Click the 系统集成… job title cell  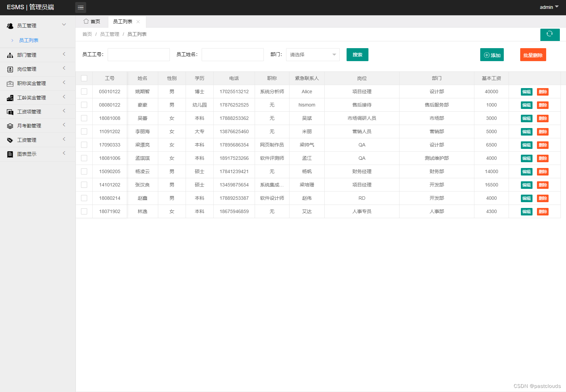tap(272, 185)
